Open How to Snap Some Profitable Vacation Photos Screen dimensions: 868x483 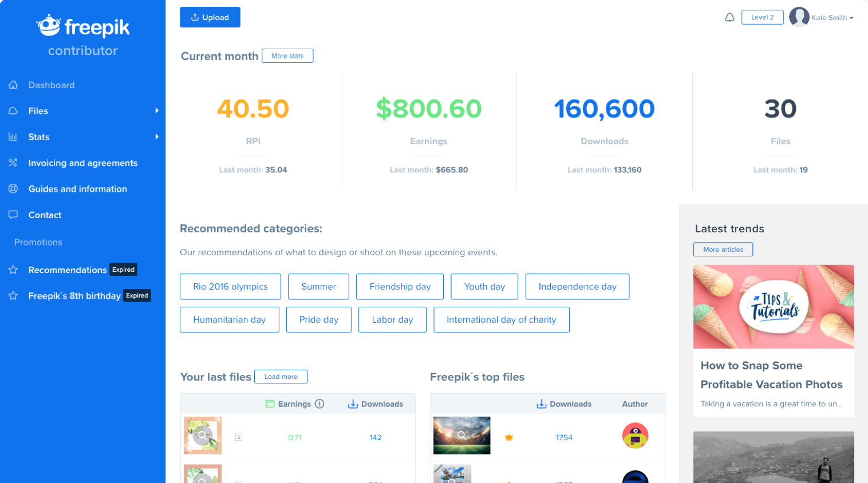click(x=771, y=375)
